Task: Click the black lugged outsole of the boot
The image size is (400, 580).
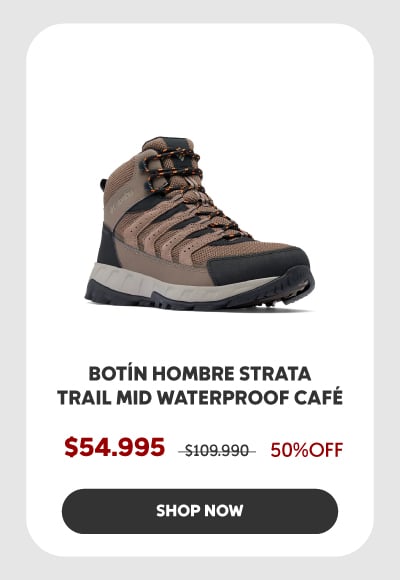Action: (200, 296)
